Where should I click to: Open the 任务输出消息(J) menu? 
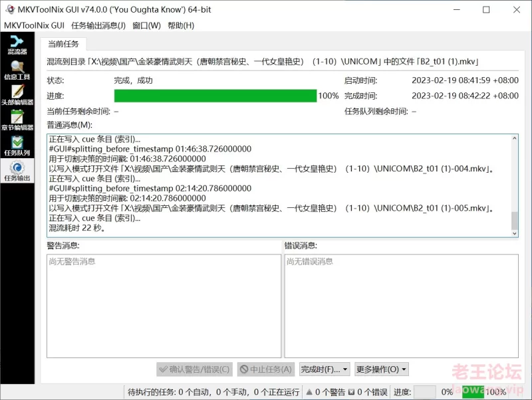pyautogui.click(x=98, y=25)
